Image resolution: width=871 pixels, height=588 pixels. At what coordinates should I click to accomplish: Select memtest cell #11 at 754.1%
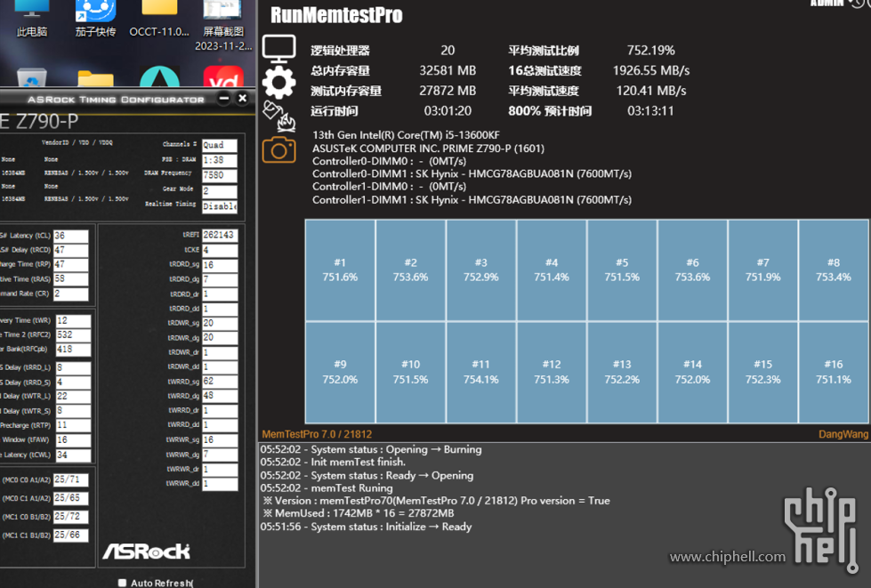[481, 372]
